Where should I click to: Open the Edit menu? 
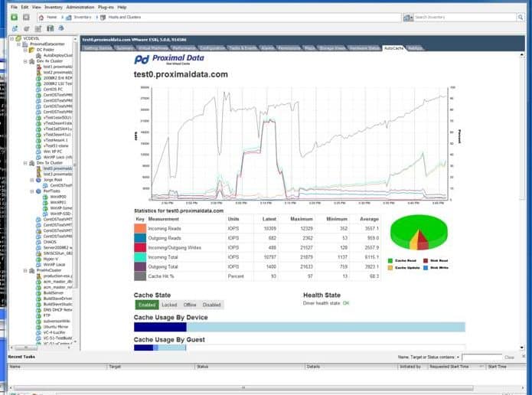coord(24,7)
